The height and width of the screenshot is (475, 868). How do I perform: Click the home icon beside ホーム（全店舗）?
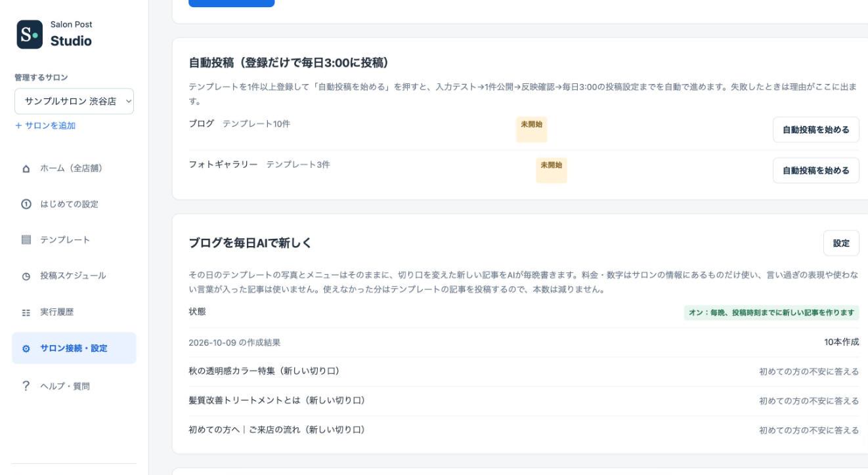26,169
